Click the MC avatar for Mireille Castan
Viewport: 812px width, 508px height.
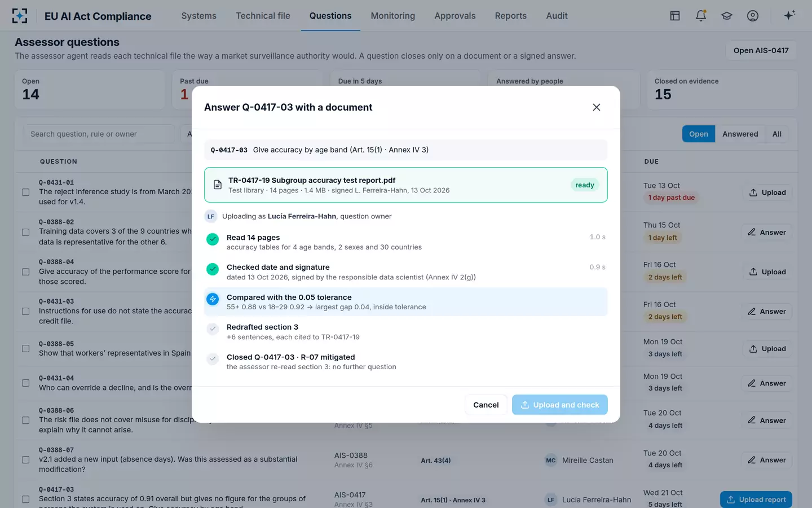pos(551,461)
